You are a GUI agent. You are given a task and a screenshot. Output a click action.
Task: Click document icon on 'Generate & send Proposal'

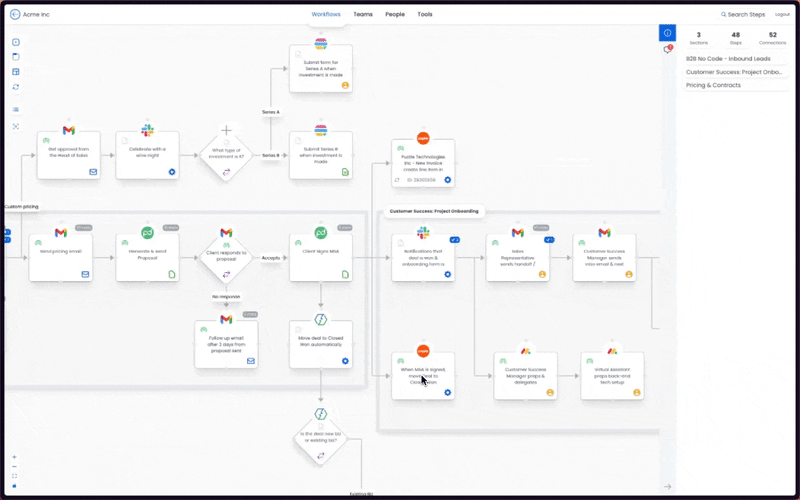coord(172,274)
